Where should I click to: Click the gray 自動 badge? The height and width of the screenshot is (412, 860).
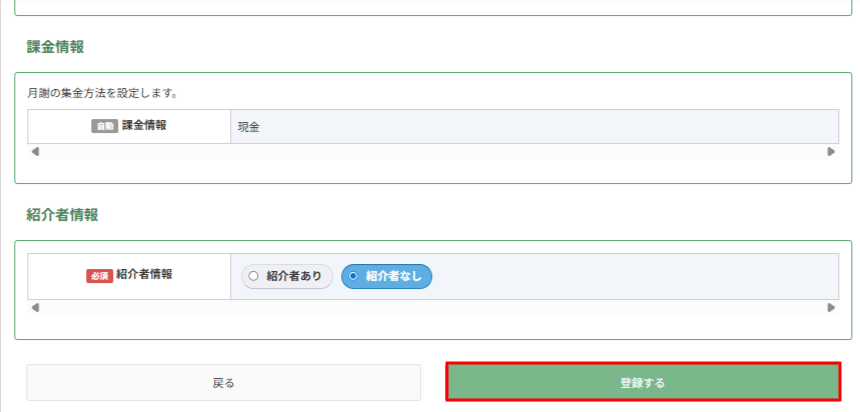(104, 126)
